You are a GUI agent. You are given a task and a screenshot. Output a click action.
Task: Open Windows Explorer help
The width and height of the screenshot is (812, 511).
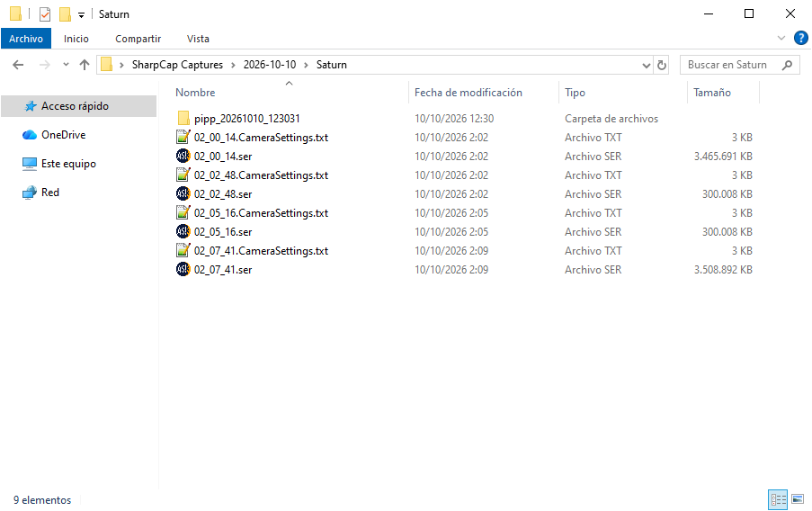[800, 38]
